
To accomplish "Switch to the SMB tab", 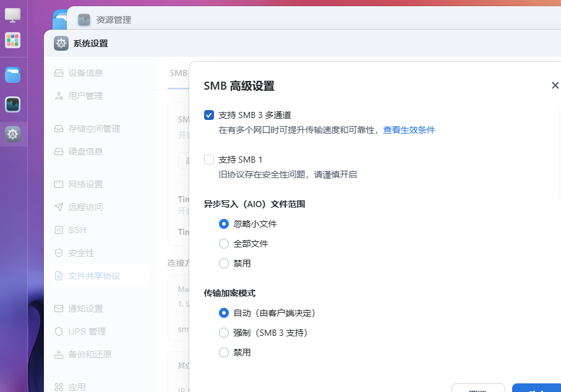I will (178, 72).
